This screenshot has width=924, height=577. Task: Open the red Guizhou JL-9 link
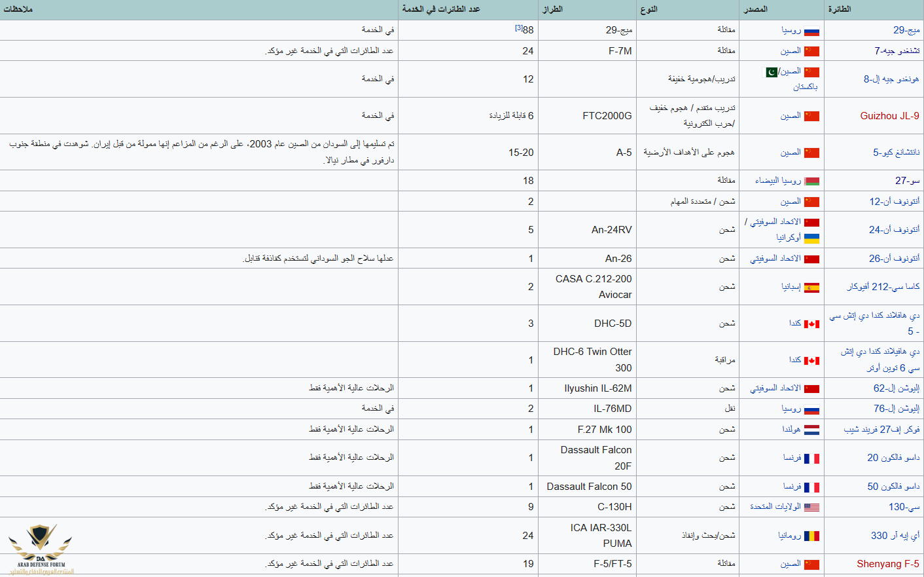[x=889, y=116]
